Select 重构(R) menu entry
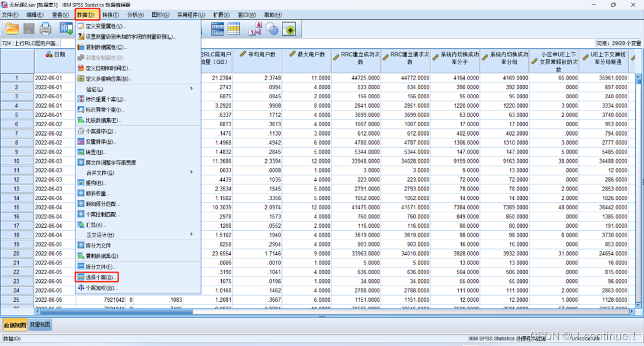 pyautogui.click(x=138, y=183)
